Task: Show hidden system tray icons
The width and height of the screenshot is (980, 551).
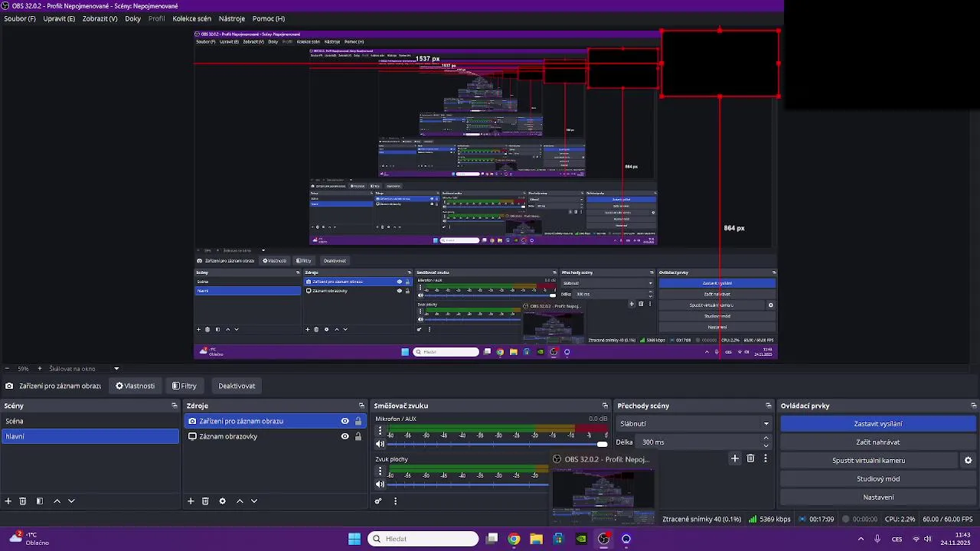Action: coord(861,539)
